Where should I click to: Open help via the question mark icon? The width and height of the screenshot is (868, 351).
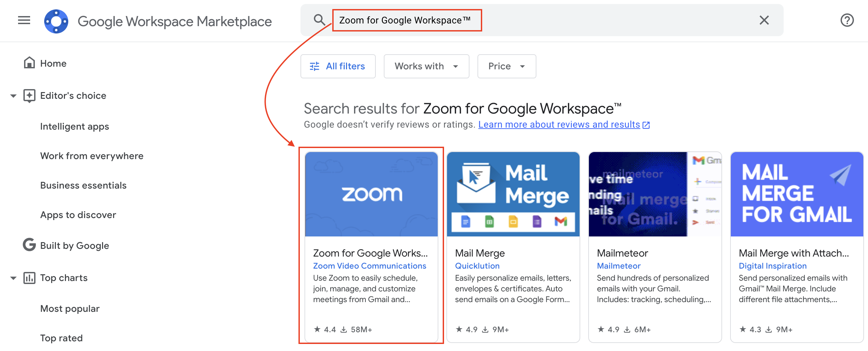[847, 20]
